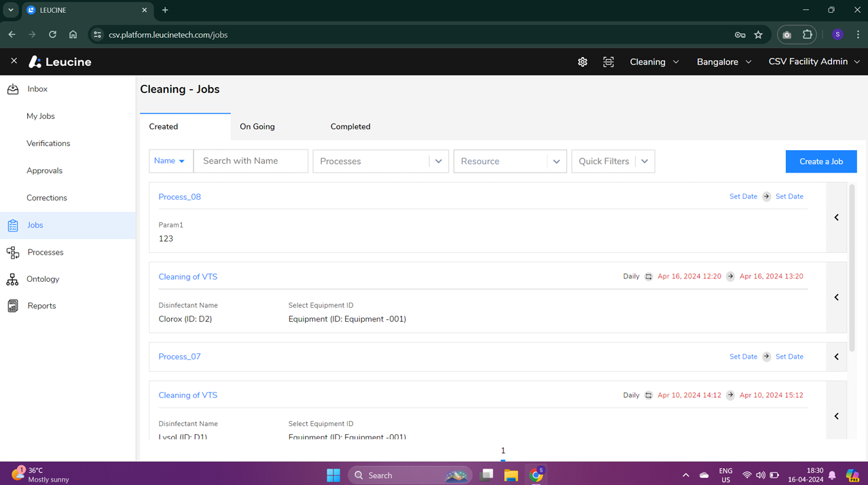Image resolution: width=868 pixels, height=485 pixels.
Task: Open File Explorer from taskbar
Action: (511, 475)
